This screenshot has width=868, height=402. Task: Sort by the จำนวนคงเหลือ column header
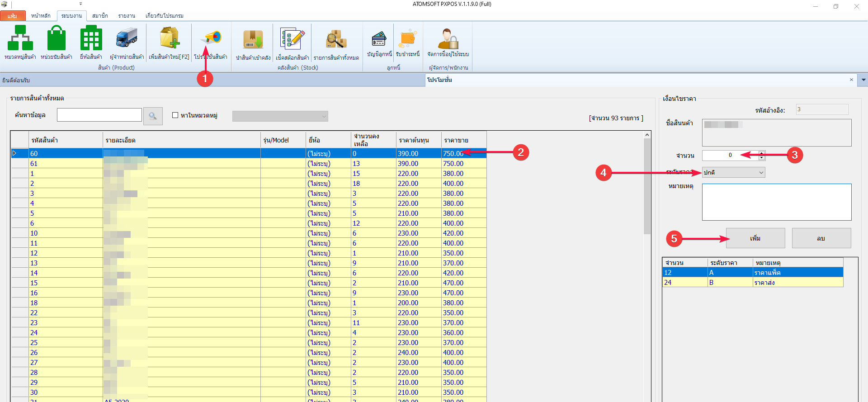[374, 140]
